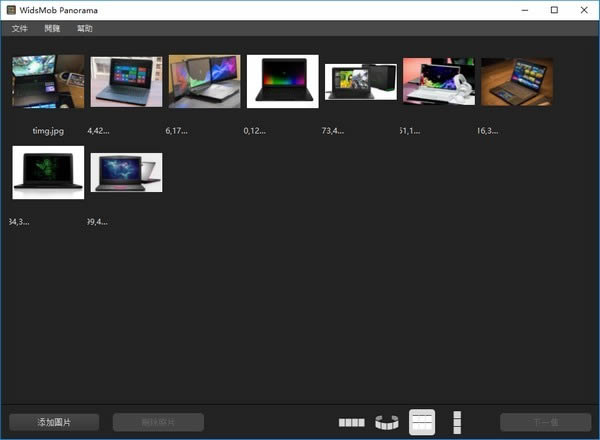
Task: Close the WidsMob Panorama window
Action: [584, 10]
